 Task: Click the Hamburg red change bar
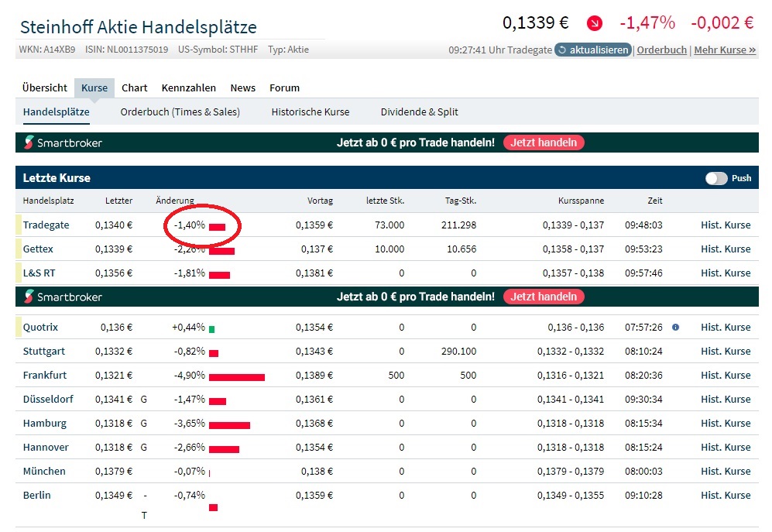coord(229,426)
